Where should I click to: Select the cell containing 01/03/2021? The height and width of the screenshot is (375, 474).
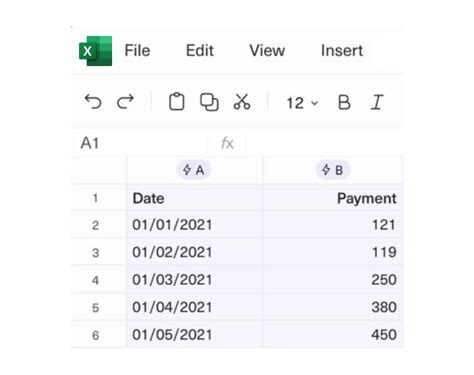[194, 280]
